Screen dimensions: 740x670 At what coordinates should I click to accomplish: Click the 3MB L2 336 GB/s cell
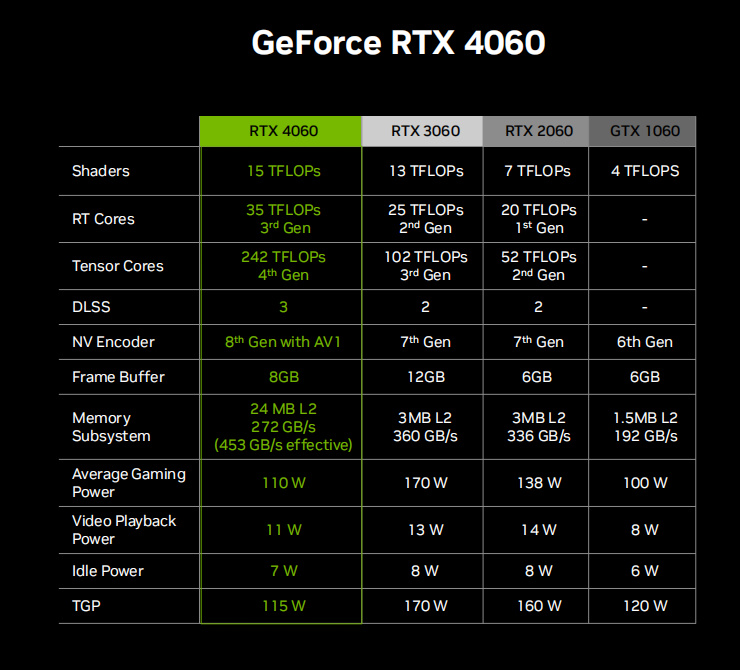538,427
